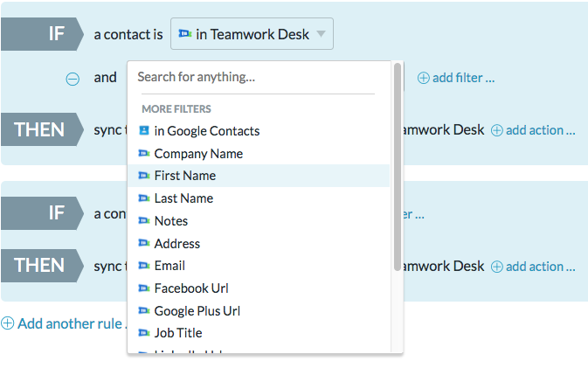
Task: Select 'Last Name' from filters
Action: point(259,198)
